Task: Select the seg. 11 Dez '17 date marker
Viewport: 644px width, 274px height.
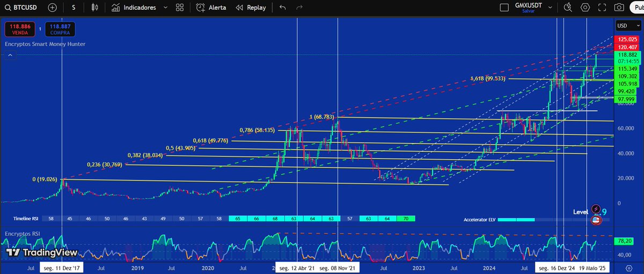Action: click(x=61, y=267)
